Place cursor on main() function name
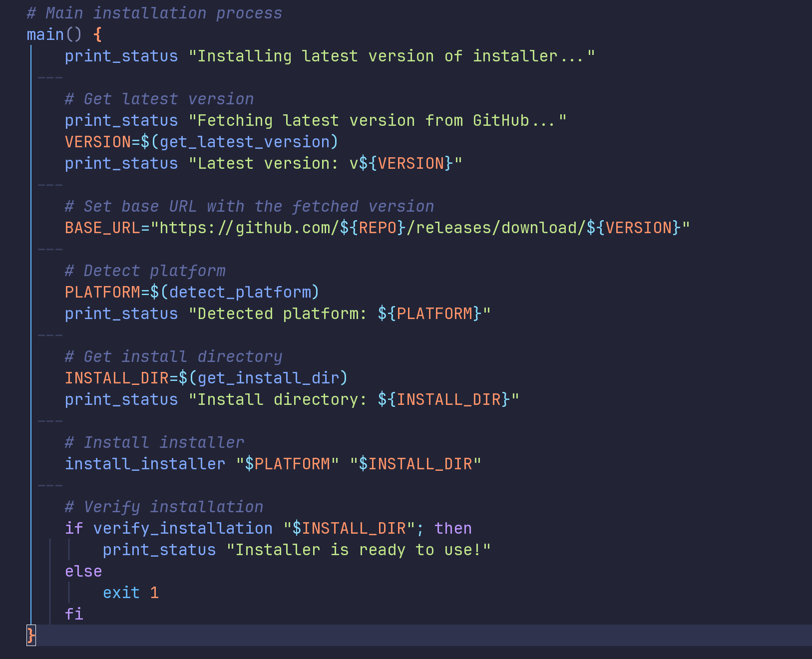 [45, 34]
